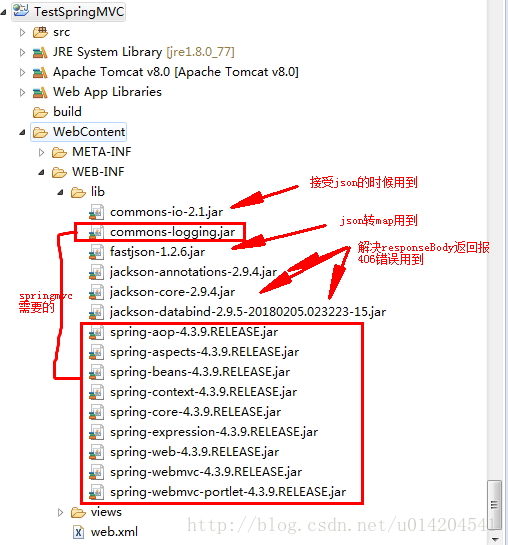Select spring-webmvc-portlet-4.3.9.RELEASE.jar file name

coord(228,492)
